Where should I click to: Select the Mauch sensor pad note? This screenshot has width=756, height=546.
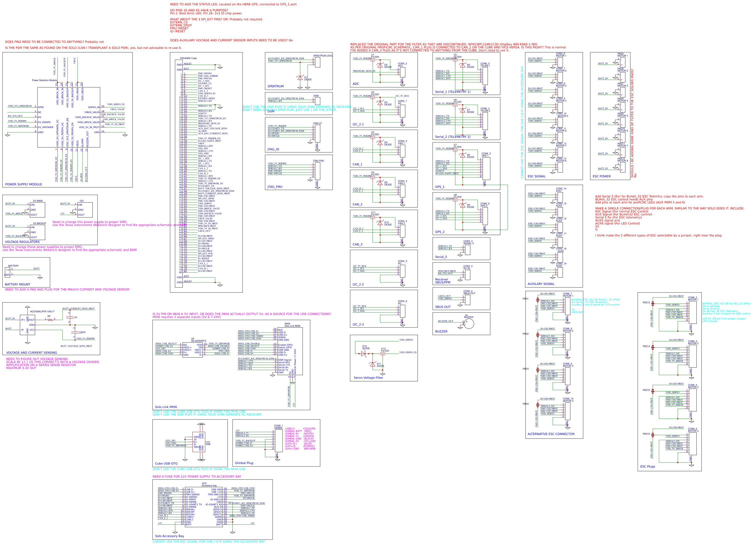pyautogui.click(x=67, y=290)
